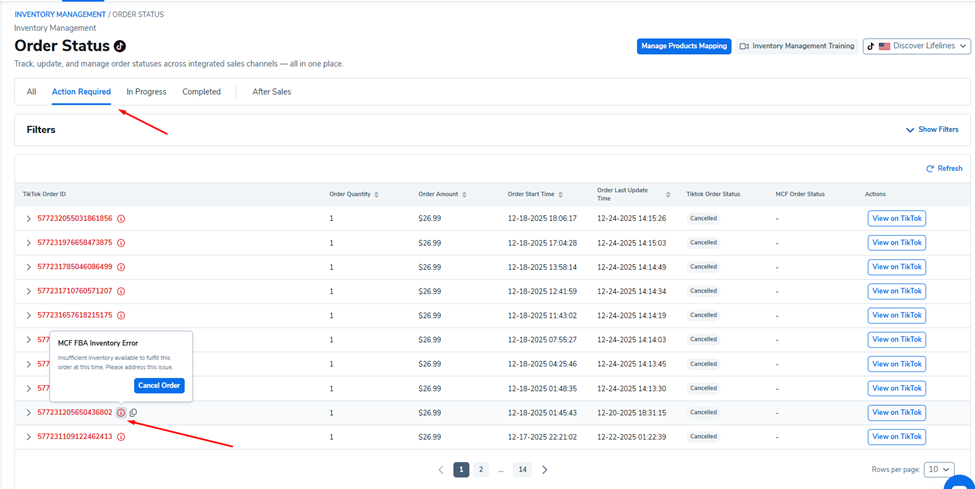
Task: Switch to the Completed tab
Action: (x=201, y=92)
